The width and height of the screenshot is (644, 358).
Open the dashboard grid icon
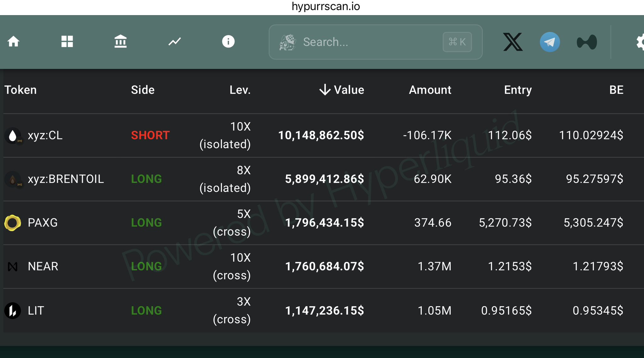[67, 42]
